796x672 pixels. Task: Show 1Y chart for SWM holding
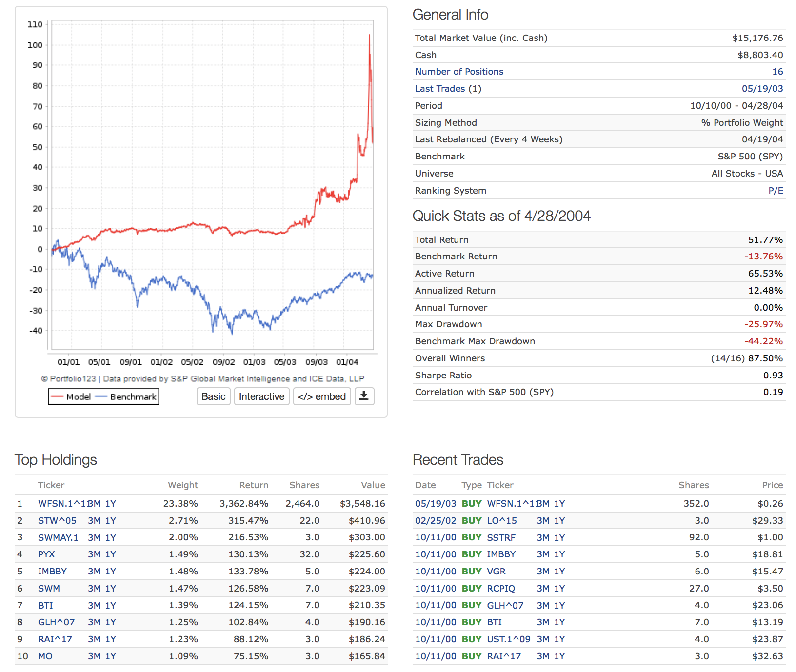click(111, 589)
